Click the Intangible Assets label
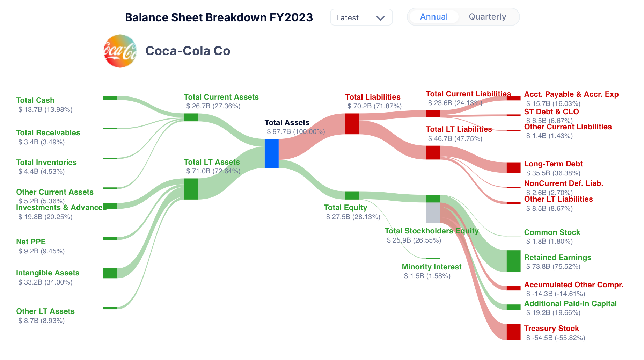This screenshot has height=360, width=644. tap(48, 273)
